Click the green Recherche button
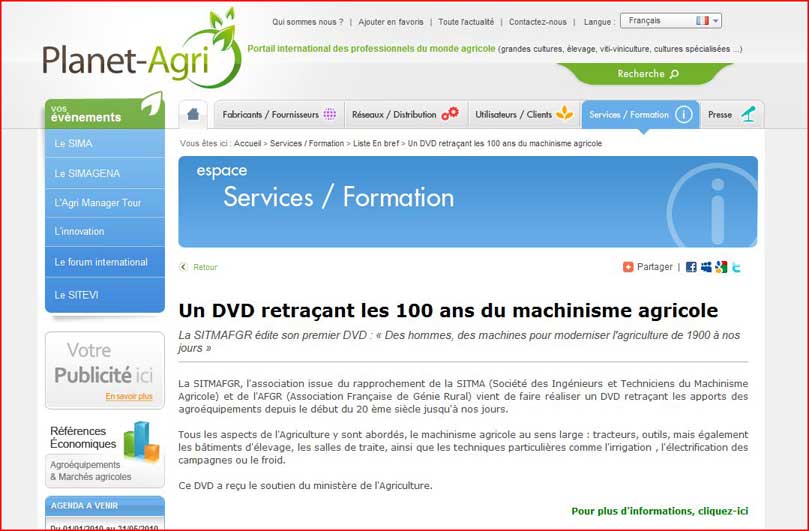 [645, 73]
